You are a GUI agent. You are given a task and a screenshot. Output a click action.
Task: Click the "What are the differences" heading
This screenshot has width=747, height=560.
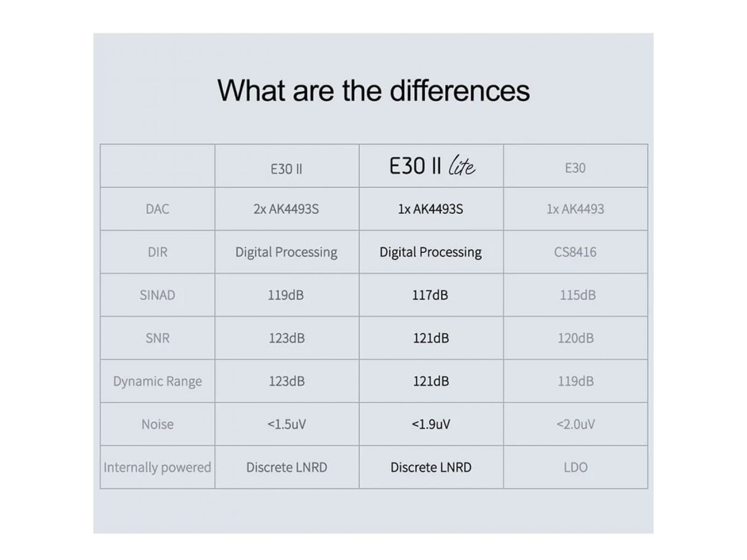point(373,90)
